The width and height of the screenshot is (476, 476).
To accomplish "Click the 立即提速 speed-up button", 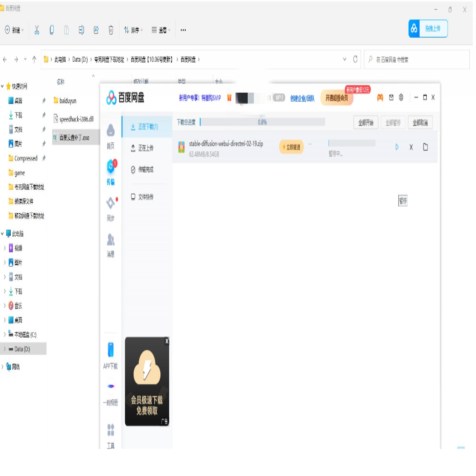I will pyautogui.click(x=292, y=147).
